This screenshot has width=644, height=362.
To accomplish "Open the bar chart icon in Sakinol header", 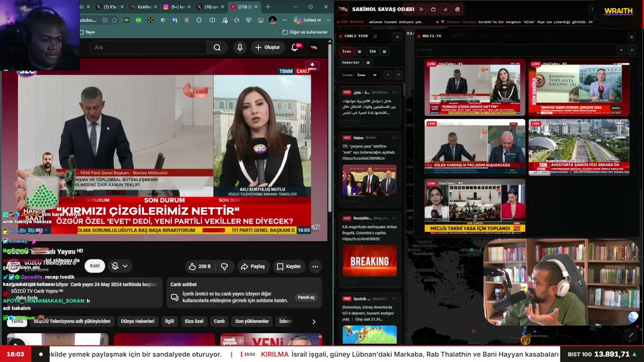I will (x=445, y=9).
